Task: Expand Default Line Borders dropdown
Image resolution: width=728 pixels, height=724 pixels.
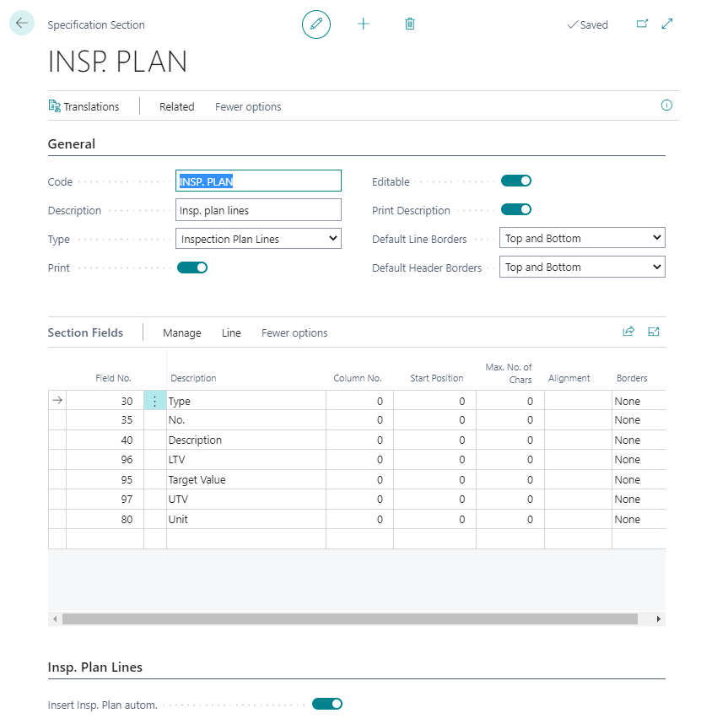Action: [x=582, y=238]
